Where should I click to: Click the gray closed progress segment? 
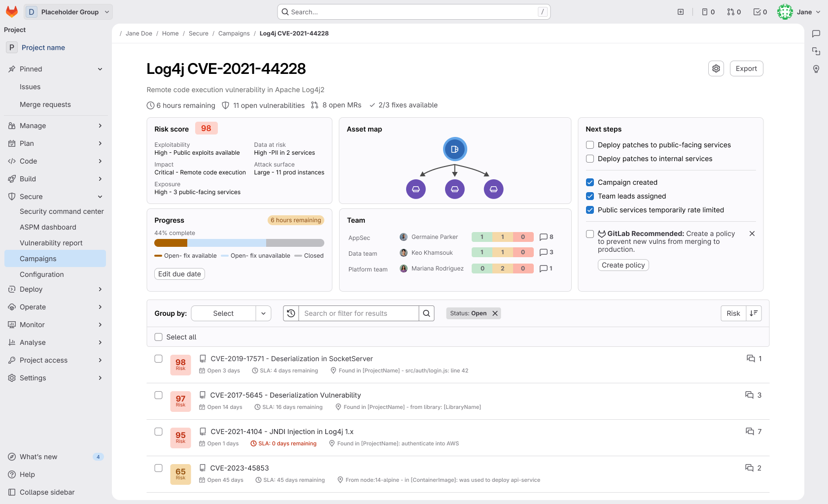point(295,243)
